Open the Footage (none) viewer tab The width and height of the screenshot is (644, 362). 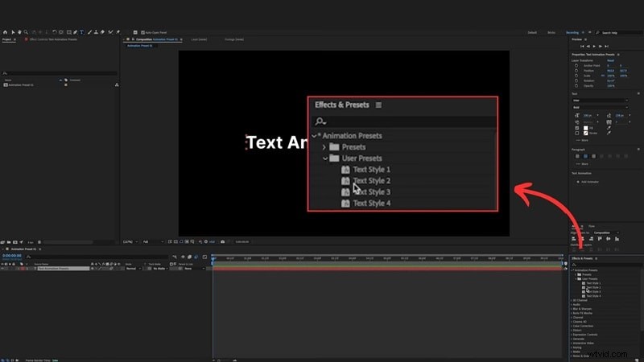[234, 39]
